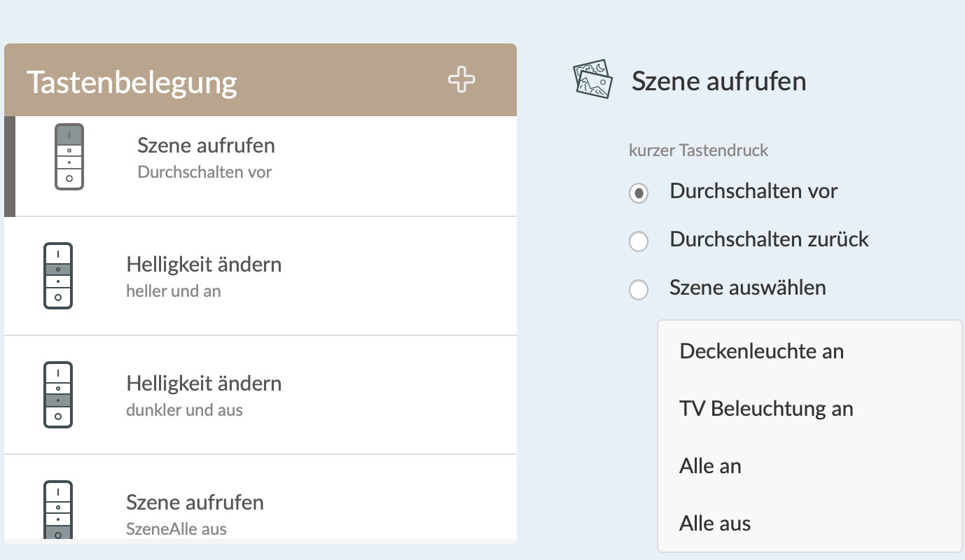Open 'Helligkeit ändern' title with 'heller und an'
965x560 pixels.
[x=204, y=265]
